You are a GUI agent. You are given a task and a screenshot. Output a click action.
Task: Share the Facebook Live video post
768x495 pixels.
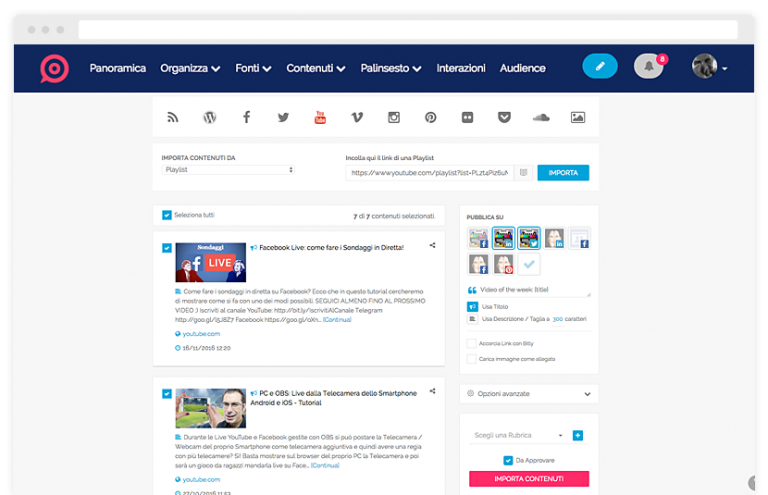[432, 245]
